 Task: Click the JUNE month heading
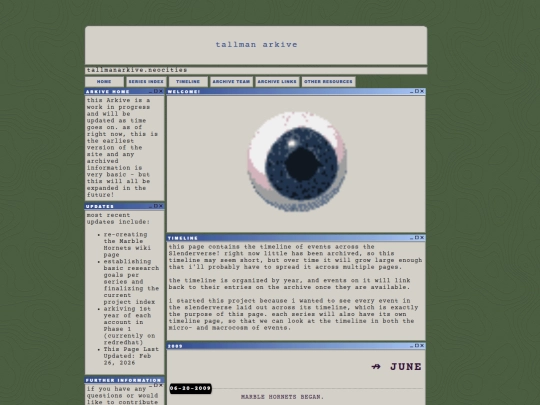[x=406, y=367]
